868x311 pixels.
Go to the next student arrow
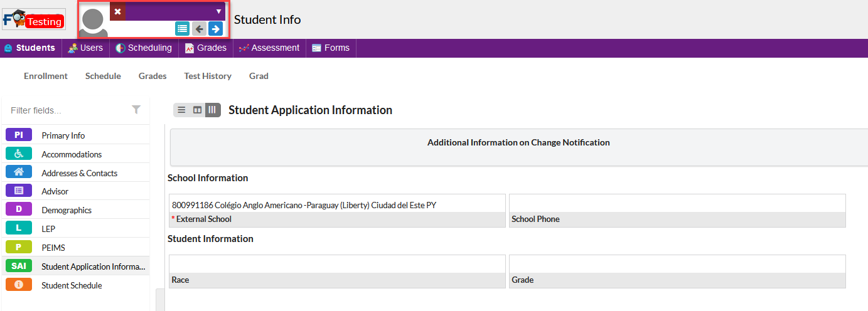[x=215, y=28]
